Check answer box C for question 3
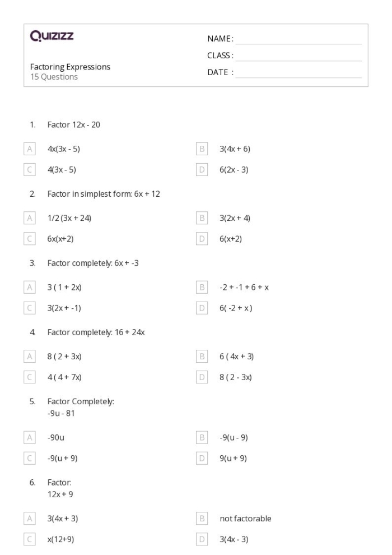 tap(30, 308)
